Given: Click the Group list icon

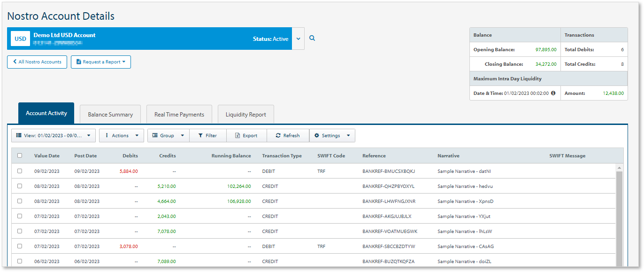Looking at the screenshot, I should click(x=154, y=135).
